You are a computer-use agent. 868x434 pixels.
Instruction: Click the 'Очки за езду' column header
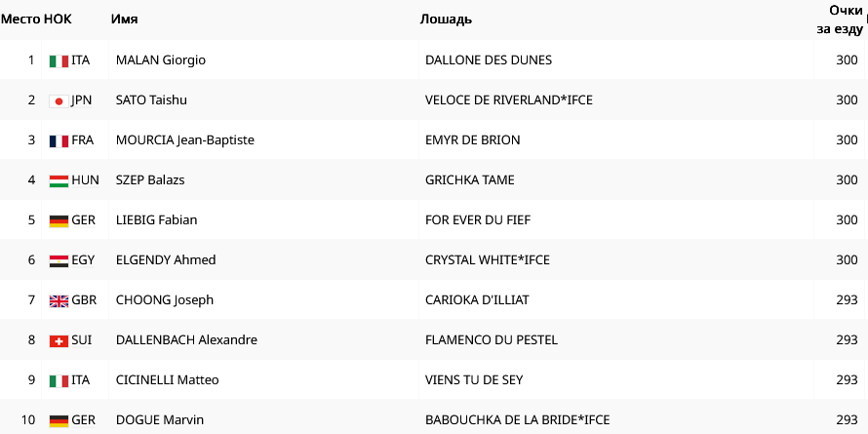(840, 20)
